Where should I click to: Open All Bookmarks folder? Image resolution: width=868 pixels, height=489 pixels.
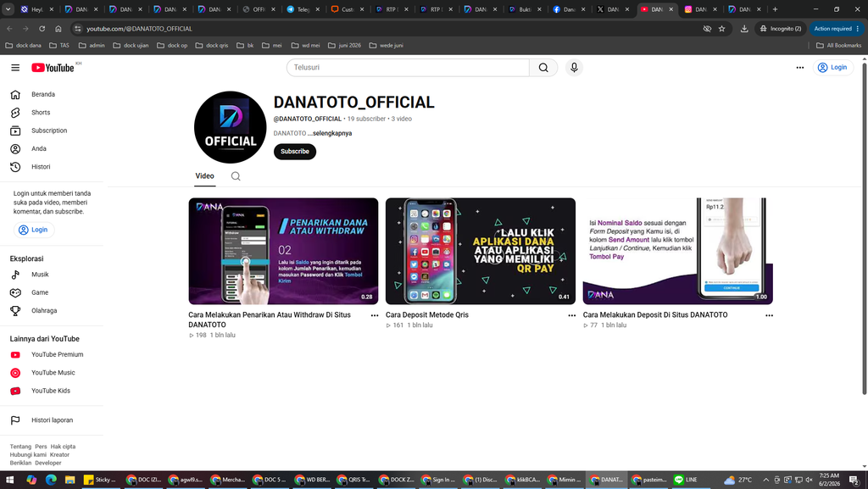click(838, 46)
